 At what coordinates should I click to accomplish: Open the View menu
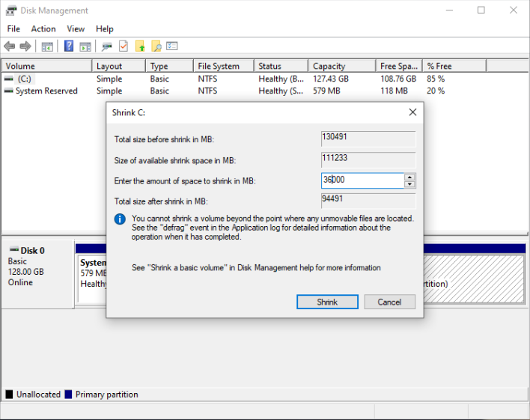point(76,28)
